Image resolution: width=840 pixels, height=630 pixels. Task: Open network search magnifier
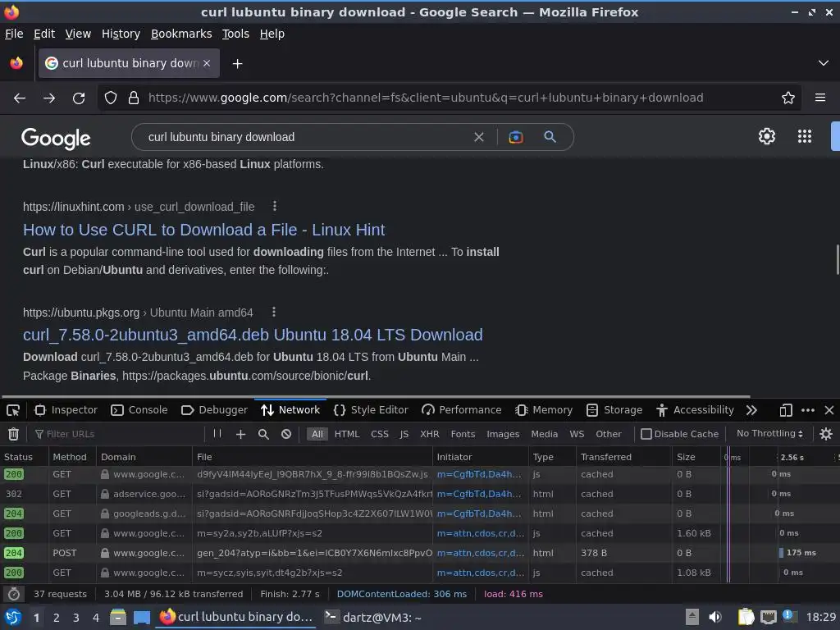(263, 434)
